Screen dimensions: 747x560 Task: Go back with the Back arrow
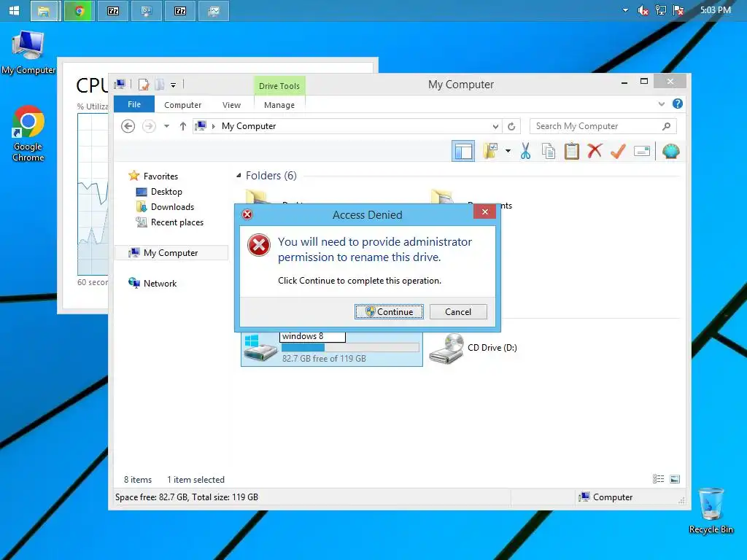coord(128,126)
